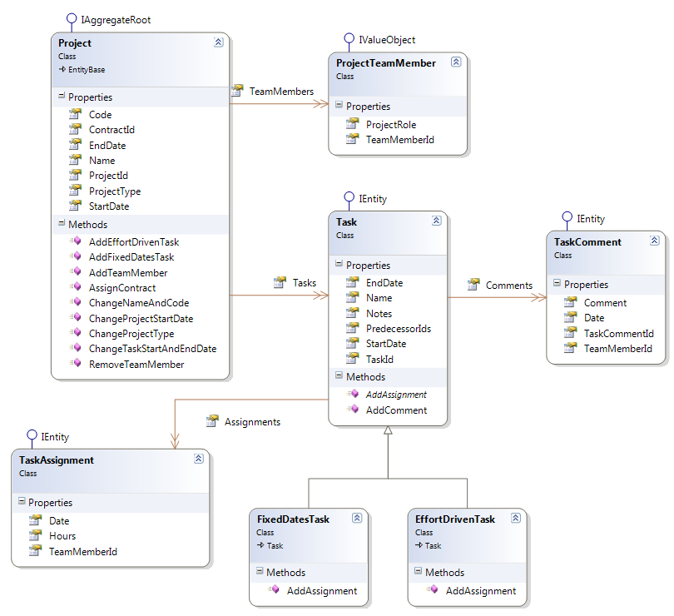Collapse the Project class using its chevron
674x616 pixels.
218,42
